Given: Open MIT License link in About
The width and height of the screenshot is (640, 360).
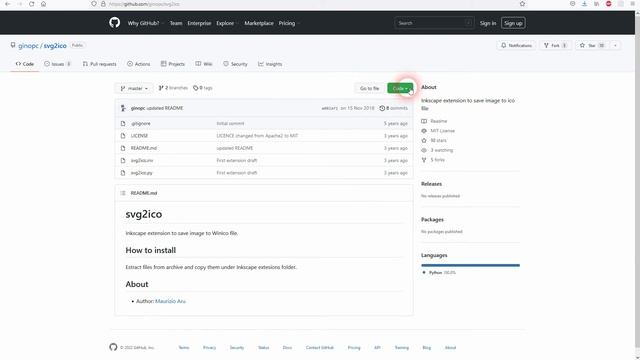Looking at the screenshot, I should pyautogui.click(x=438, y=131).
